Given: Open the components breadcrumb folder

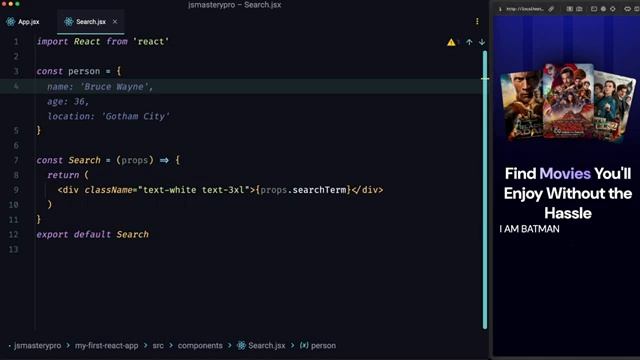Looking at the screenshot, I should tap(200, 345).
